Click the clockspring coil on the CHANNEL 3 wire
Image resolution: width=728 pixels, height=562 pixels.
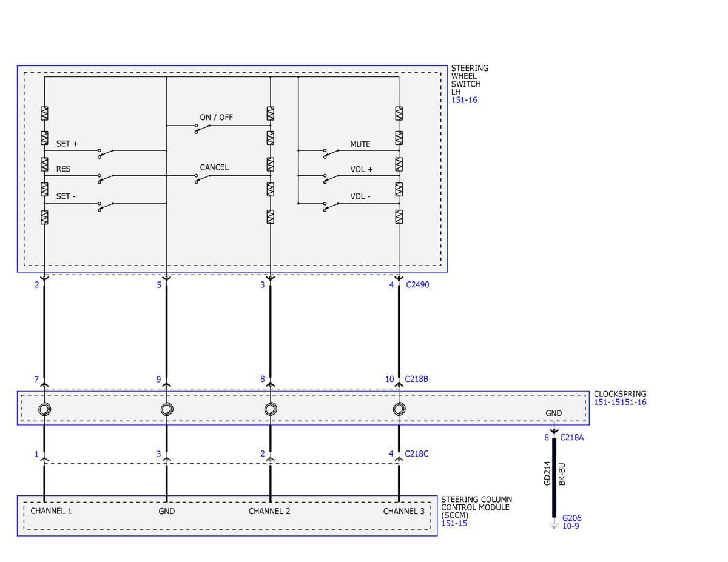399,409
